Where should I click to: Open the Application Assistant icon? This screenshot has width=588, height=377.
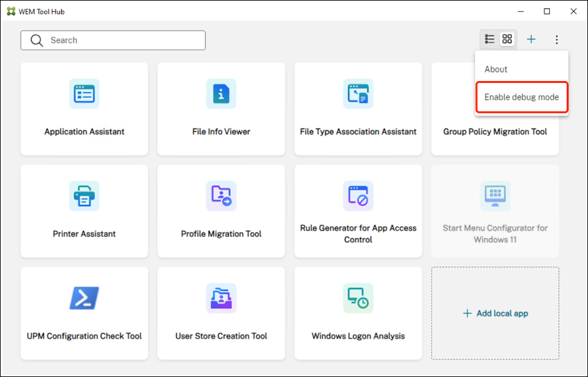point(84,94)
